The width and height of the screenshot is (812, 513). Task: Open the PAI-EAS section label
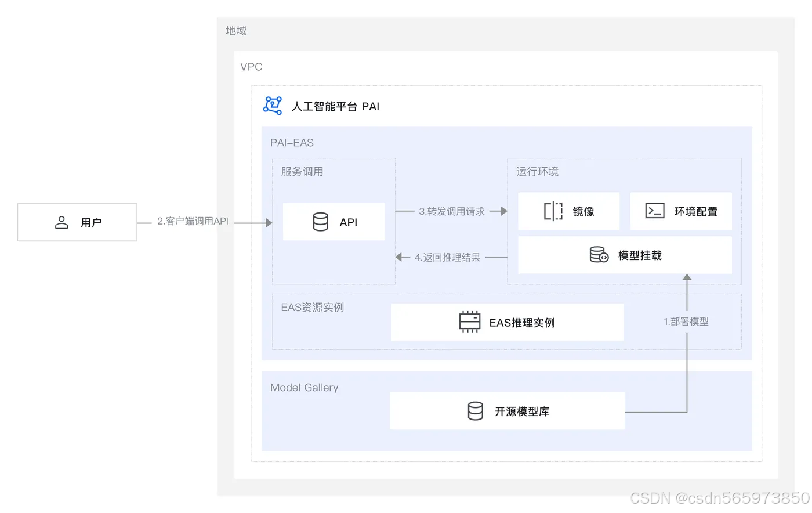pyautogui.click(x=291, y=142)
